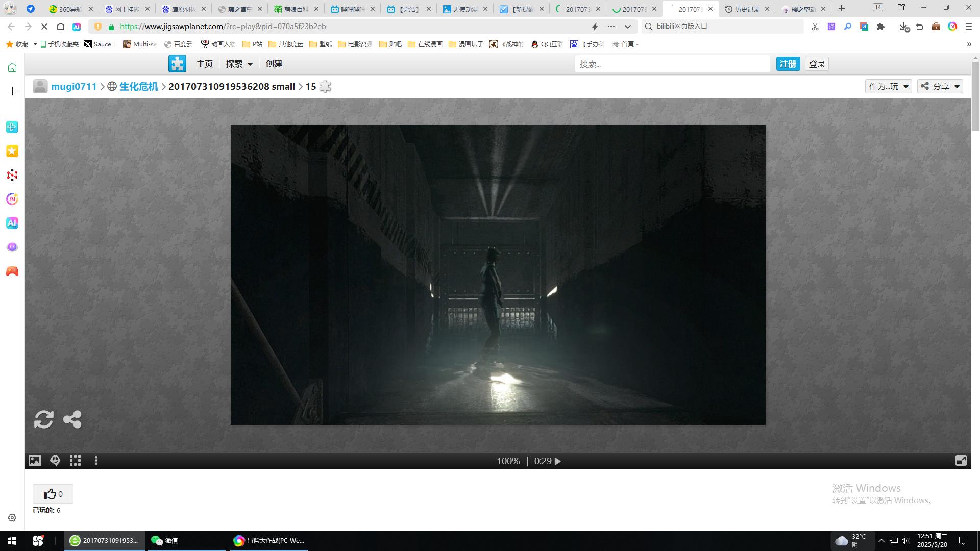Arrange pieces with the grid icon
The height and width of the screenshot is (551, 980).
[76, 461]
